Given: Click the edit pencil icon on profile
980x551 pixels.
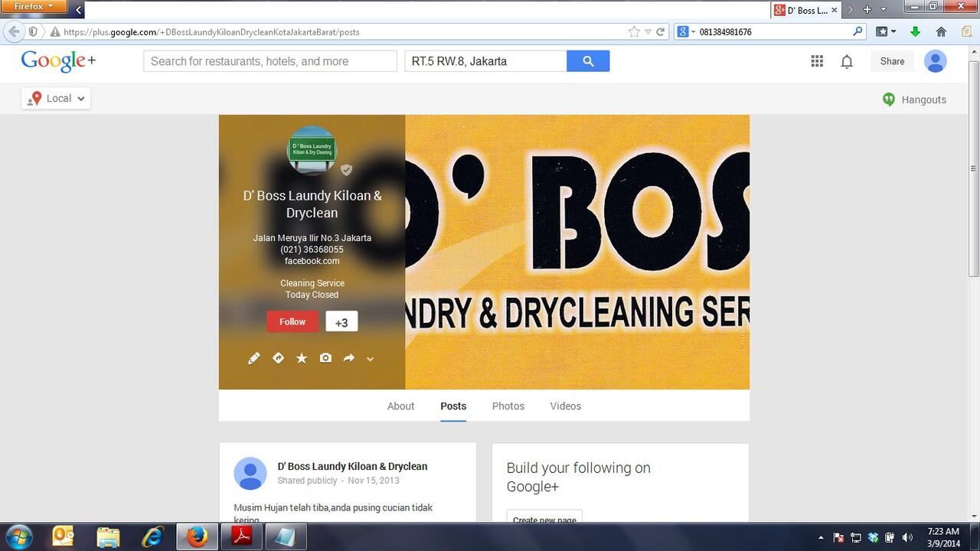Looking at the screenshot, I should 254,358.
